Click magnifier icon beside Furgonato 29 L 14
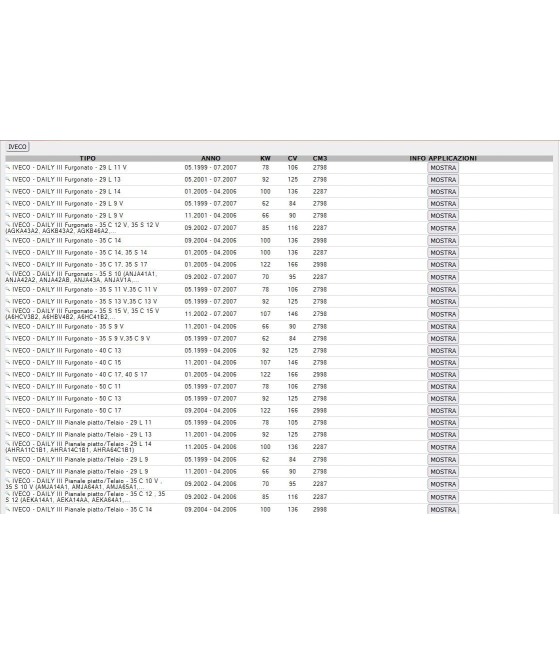 pos(8,191)
